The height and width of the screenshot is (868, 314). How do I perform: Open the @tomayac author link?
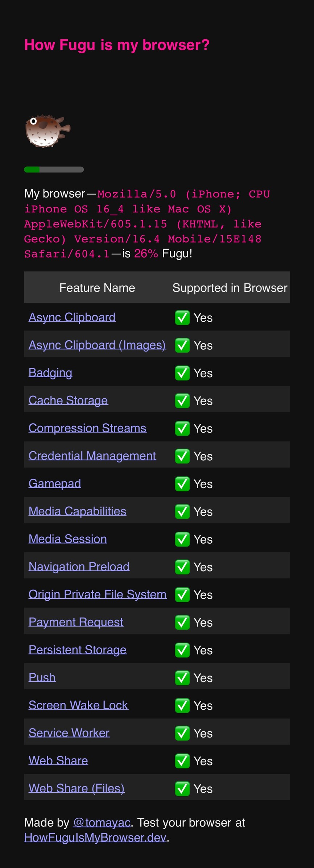[x=102, y=823]
